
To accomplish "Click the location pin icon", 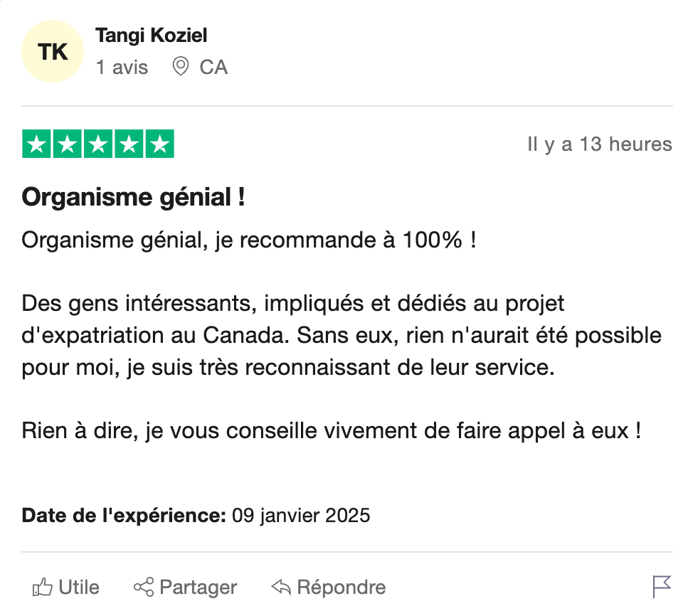I will click(180, 67).
